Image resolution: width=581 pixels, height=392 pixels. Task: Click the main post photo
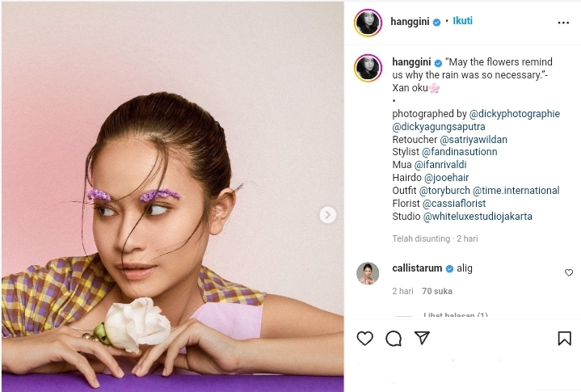173,196
